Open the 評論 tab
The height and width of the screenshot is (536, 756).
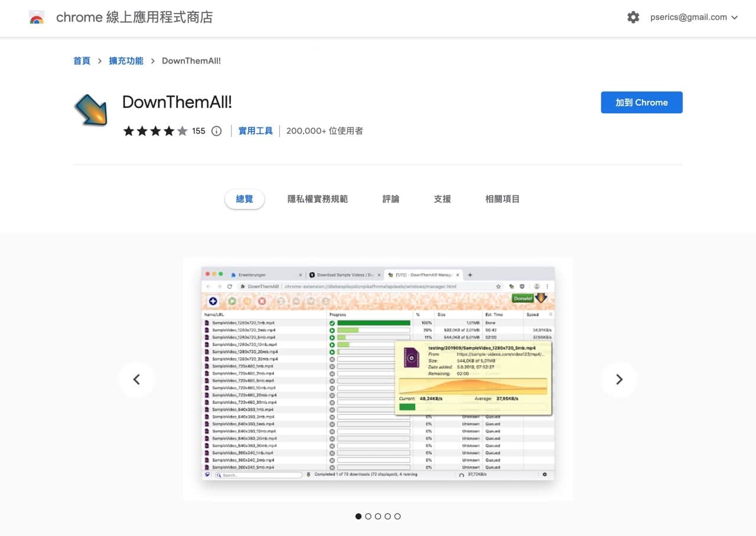391,199
